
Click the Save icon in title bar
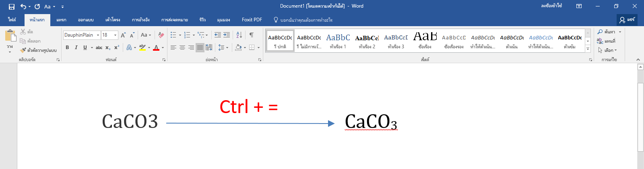click(x=12, y=6)
